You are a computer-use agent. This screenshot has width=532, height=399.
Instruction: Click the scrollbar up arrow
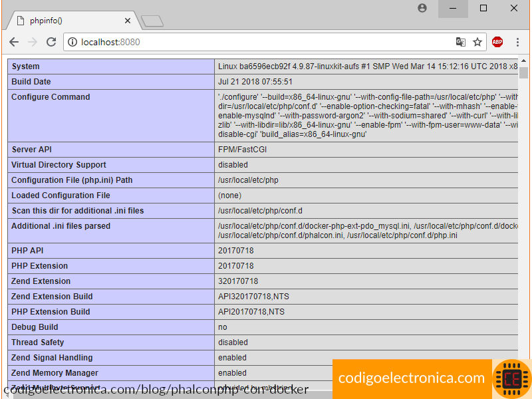click(523, 61)
